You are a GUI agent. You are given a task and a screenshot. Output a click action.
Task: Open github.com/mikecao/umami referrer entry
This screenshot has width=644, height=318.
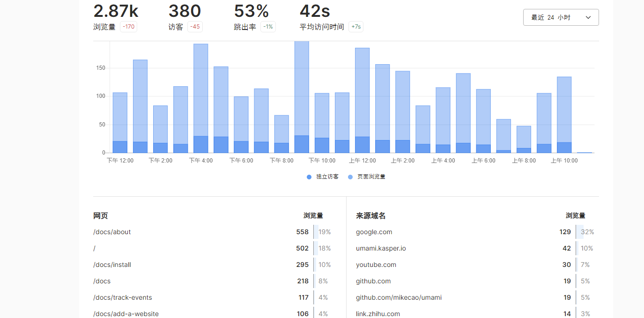point(399,297)
